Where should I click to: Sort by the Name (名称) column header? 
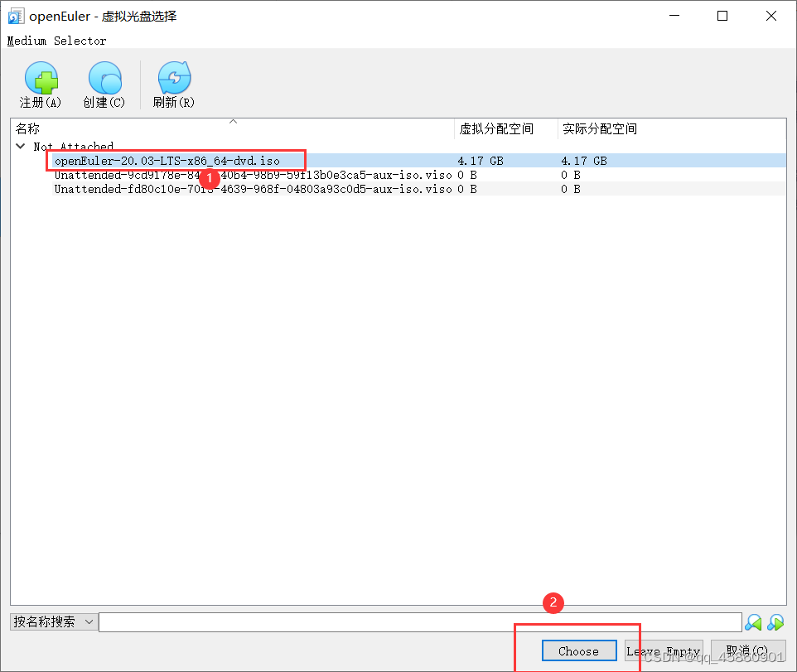pos(233,128)
